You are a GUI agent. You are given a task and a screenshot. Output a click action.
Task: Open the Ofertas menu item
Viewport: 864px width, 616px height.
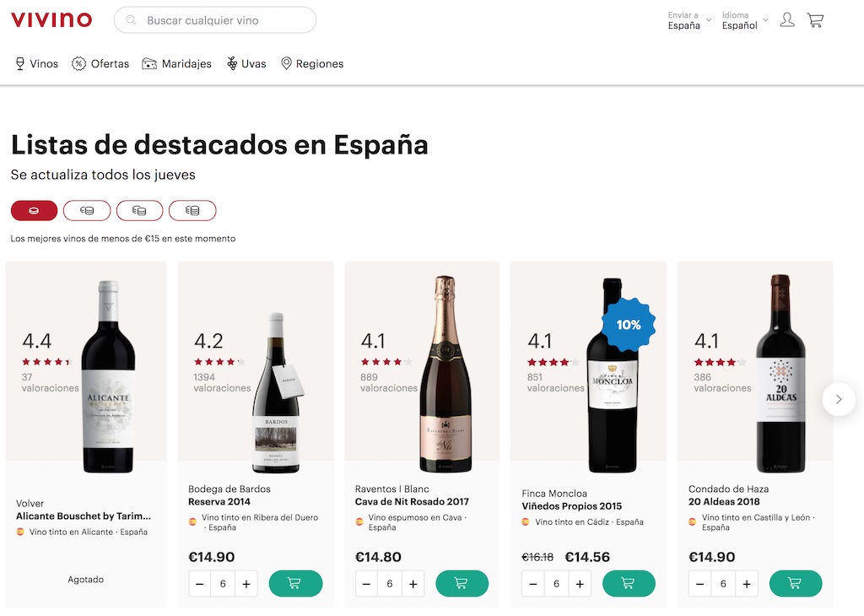[100, 63]
